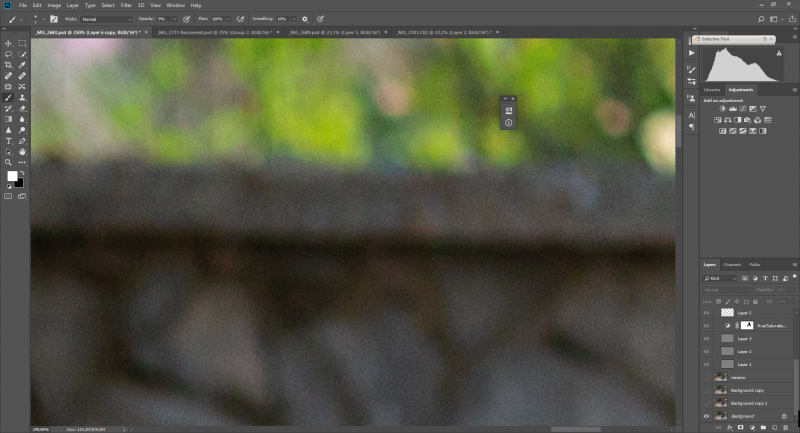Select the Horizontal Type tool
800x433 pixels.
point(8,141)
